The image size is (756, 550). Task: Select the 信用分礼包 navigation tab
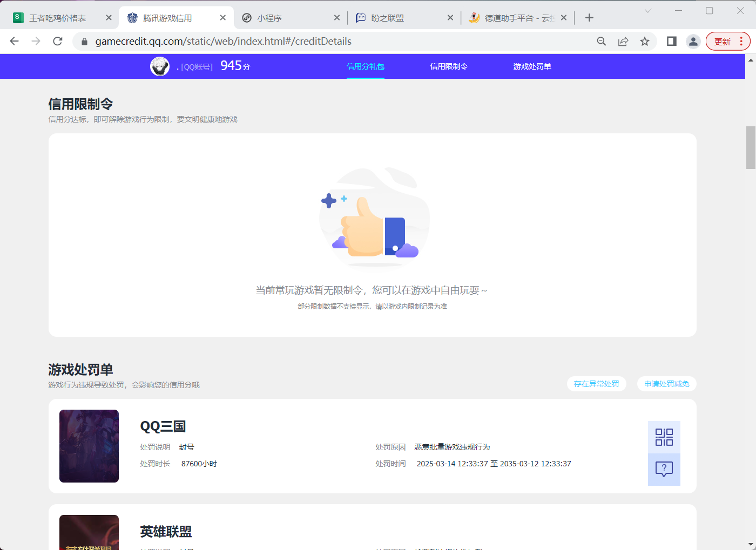(366, 66)
